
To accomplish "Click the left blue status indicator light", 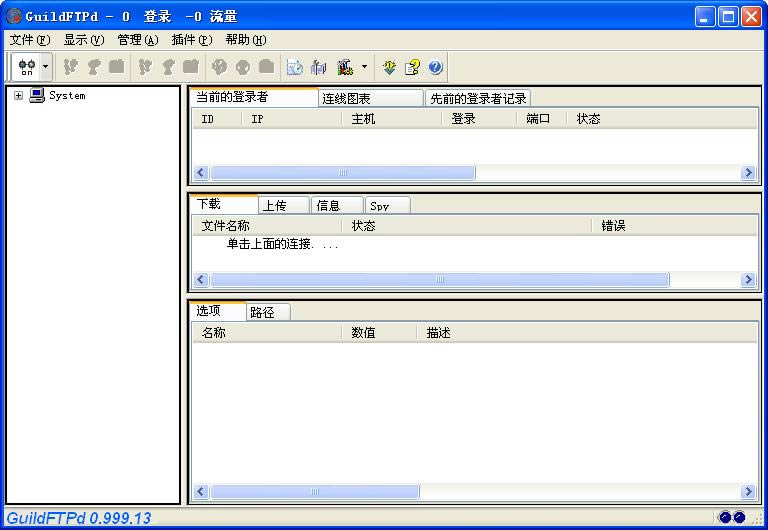I will pyautogui.click(x=725, y=517).
